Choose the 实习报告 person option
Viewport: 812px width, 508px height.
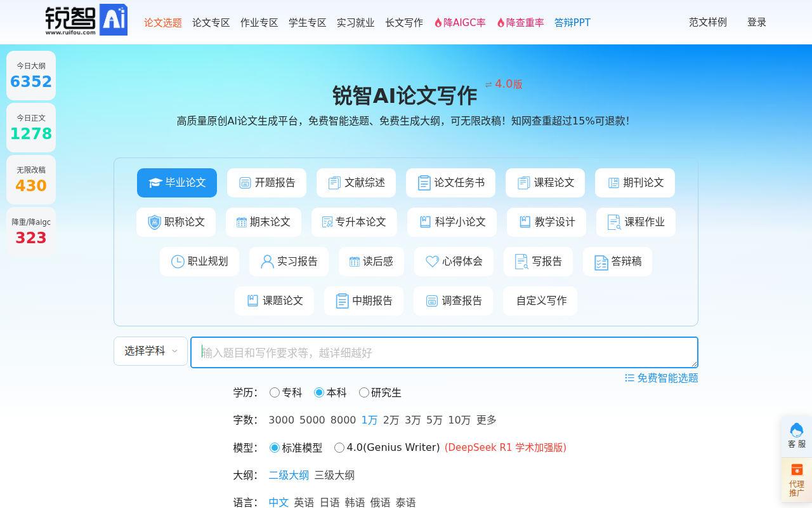coord(289,262)
